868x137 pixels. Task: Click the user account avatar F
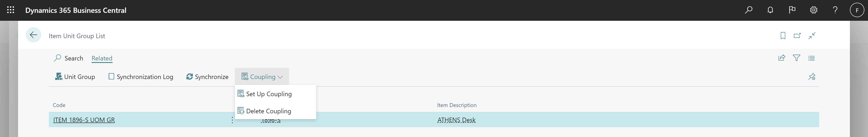tap(857, 10)
